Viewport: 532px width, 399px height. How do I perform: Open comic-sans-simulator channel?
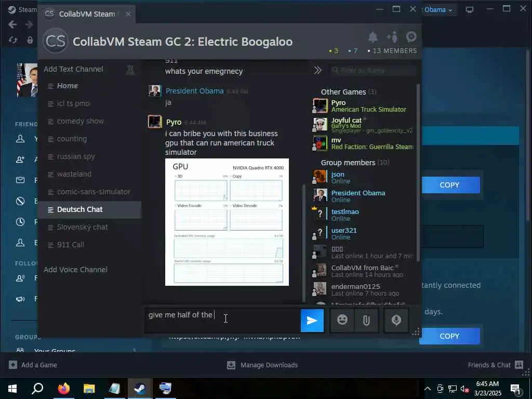(x=89, y=192)
